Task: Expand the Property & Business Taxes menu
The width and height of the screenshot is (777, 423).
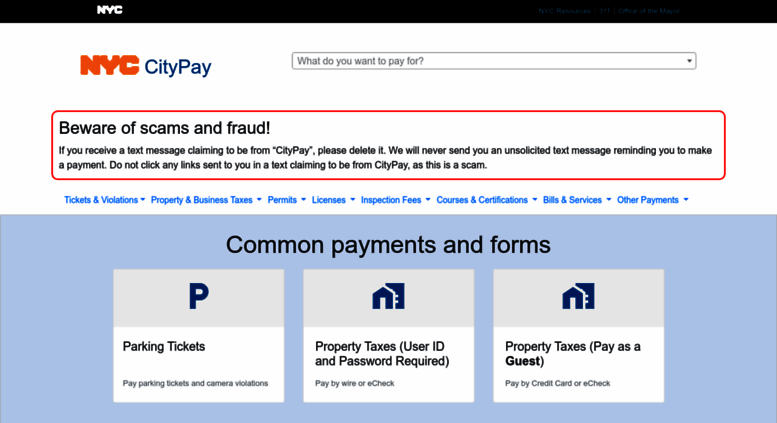Action: pos(206,200)
